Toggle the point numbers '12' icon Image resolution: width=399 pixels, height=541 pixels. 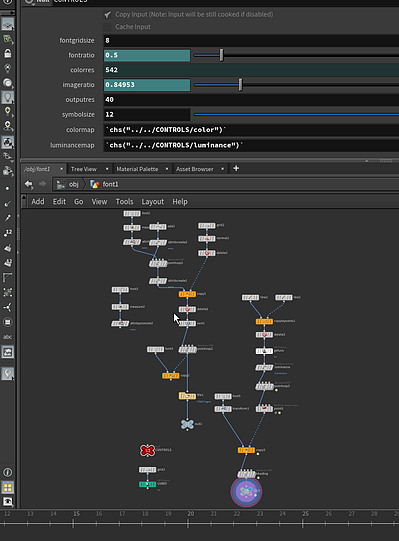click(x=8, y=233)
